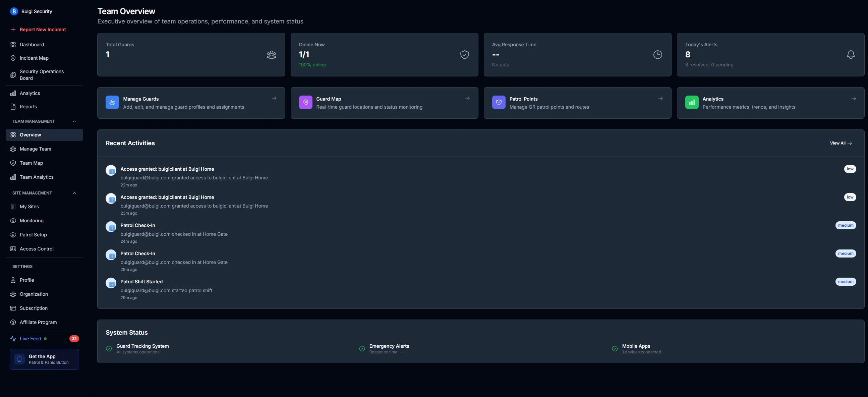The image size is (868, 397).
Task: Click the Report New Incident link
Action: point(43,29)
